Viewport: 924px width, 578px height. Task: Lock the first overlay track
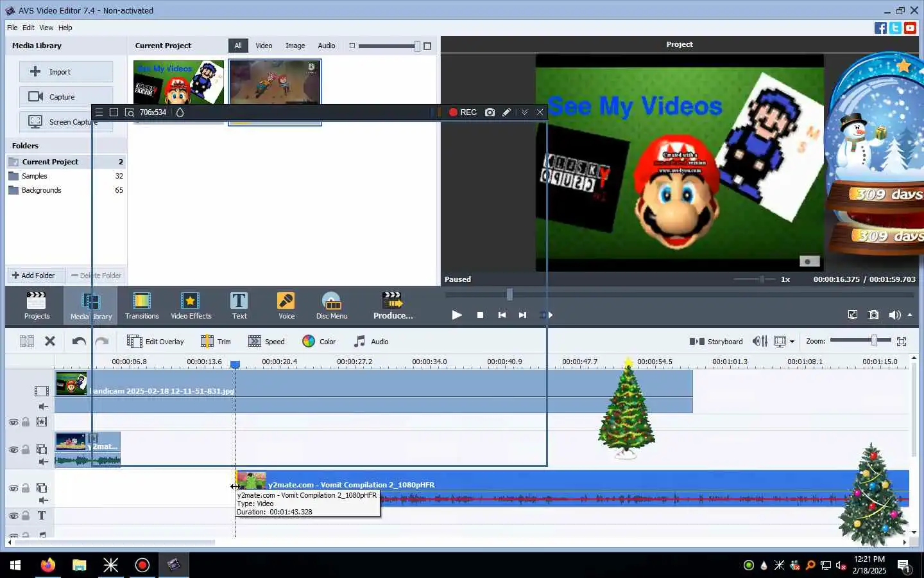click(x=26, y=450)
